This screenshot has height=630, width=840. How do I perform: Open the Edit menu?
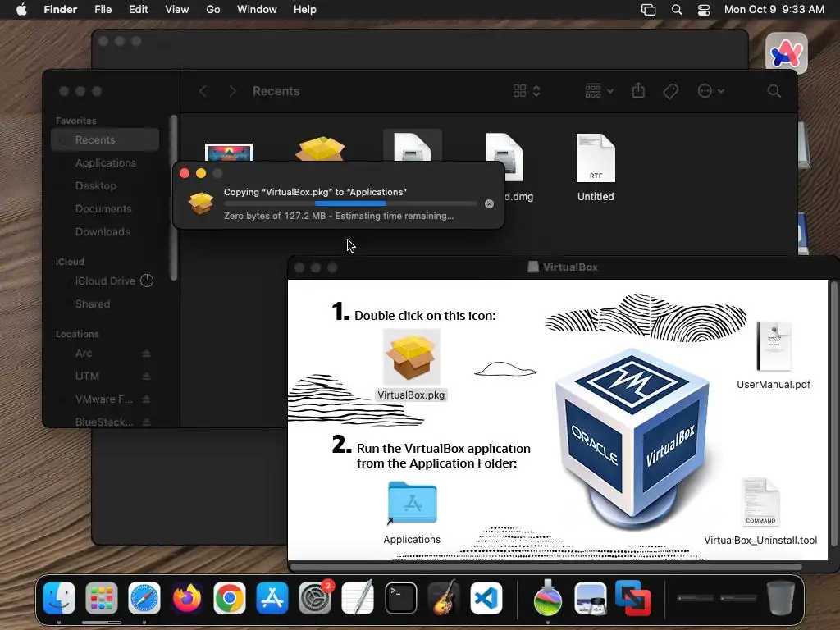point(138,10)
